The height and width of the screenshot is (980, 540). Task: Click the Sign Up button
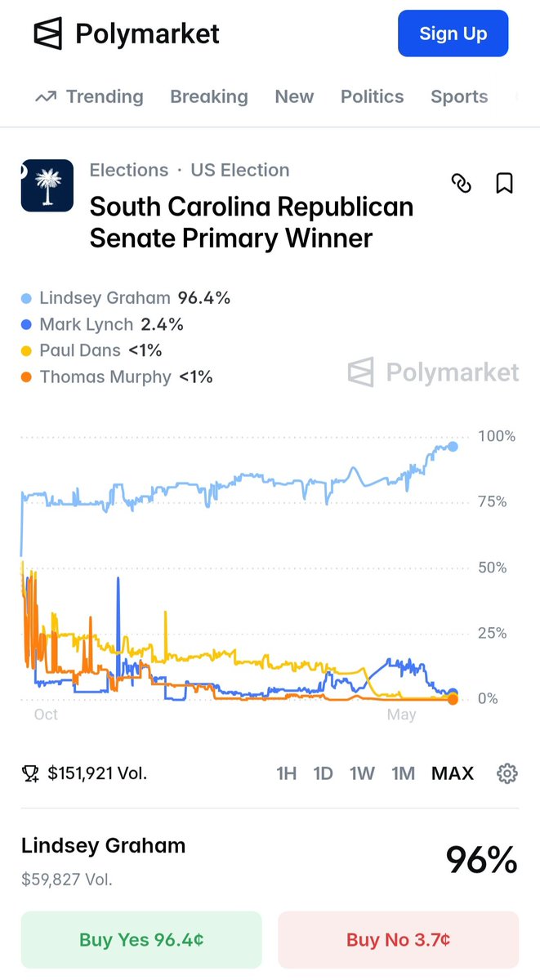pyautogui.click(x=453, y=33)
